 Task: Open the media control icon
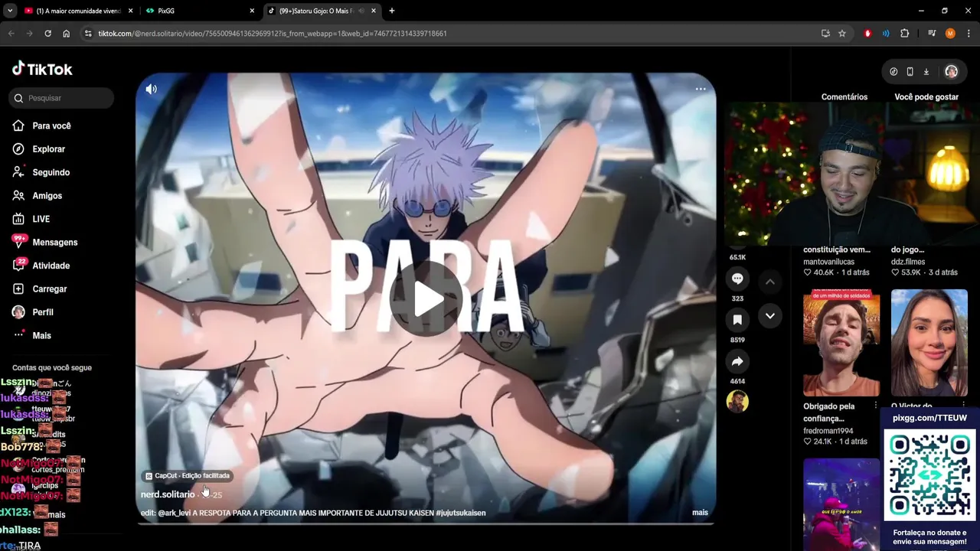[932, 34]
